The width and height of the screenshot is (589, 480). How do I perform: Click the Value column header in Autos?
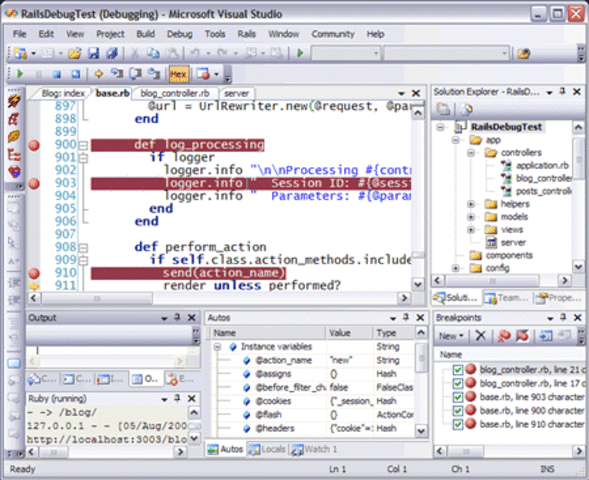click(x=349, y=333)
